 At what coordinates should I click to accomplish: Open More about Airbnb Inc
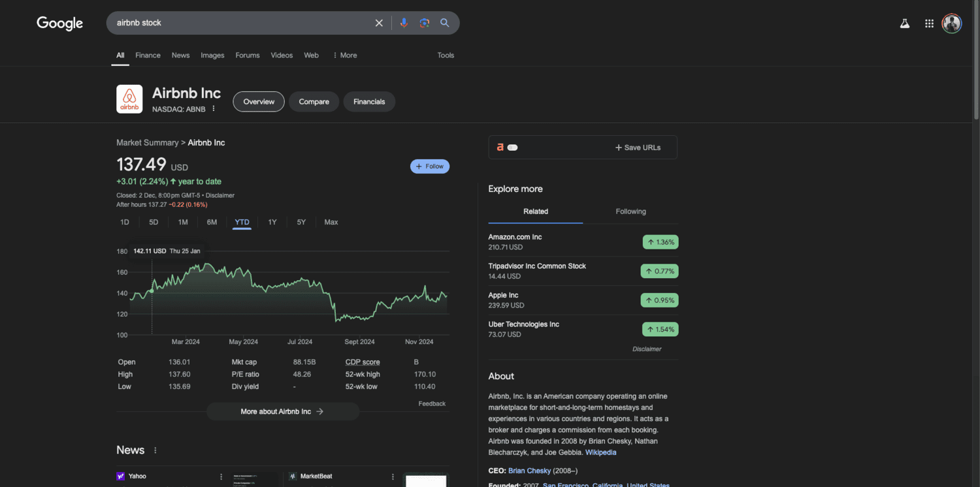(x=283, y=412)
